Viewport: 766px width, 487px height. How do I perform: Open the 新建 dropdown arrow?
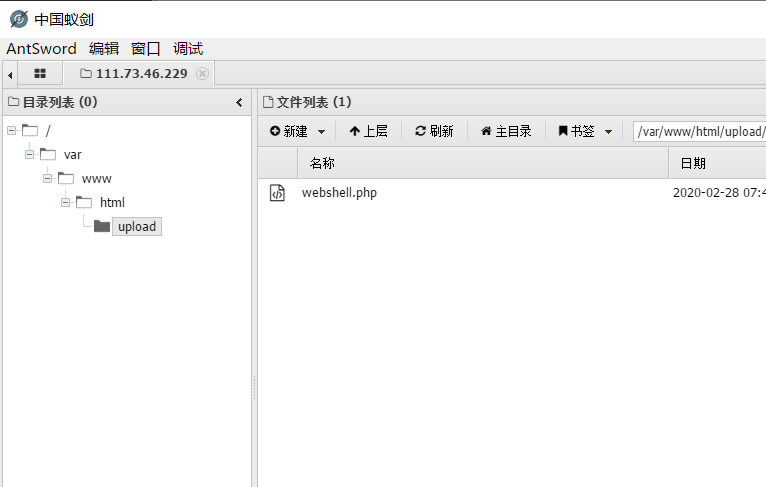pyautogui.click(x=321, y=132)
